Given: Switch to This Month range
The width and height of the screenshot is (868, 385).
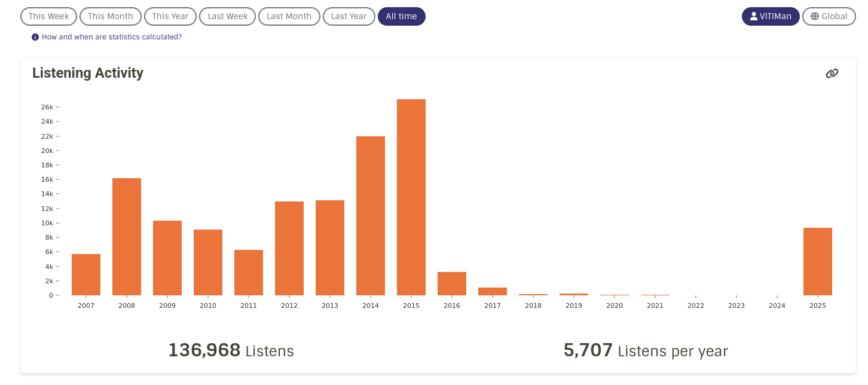Looking at the screenshot, I should [x=111, y=17].
